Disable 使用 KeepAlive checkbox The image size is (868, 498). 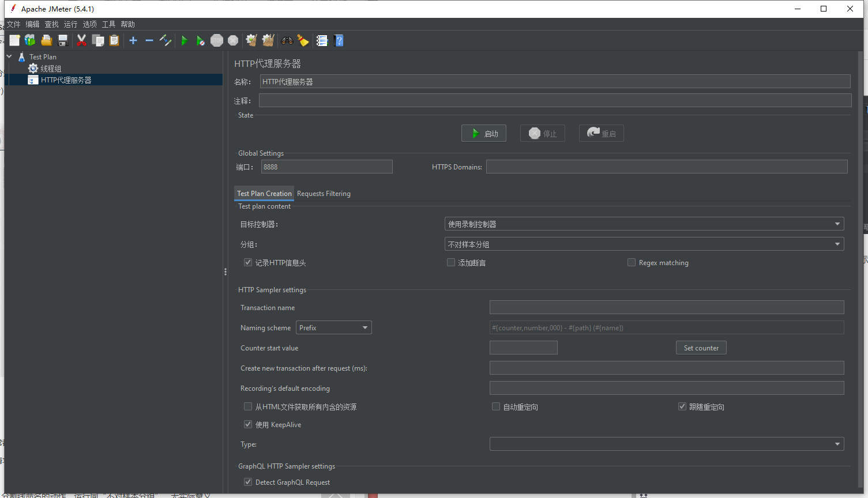click(x=248, y=424)
